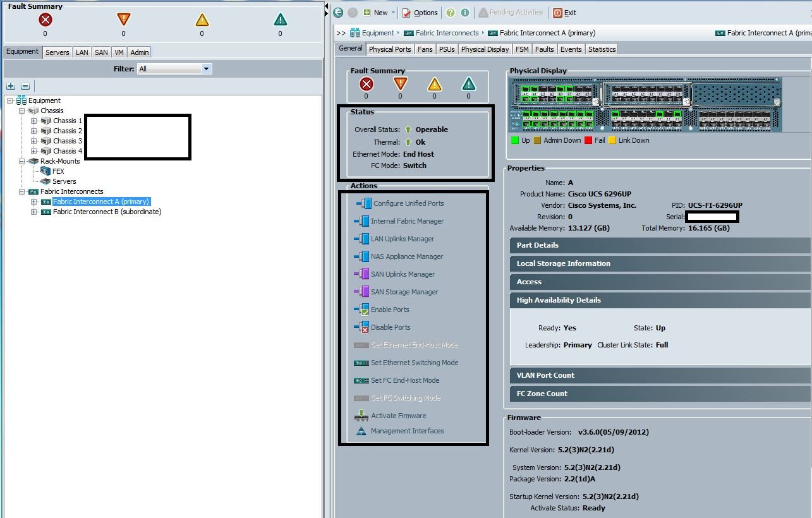
Task: Click the Management Interfaces icon
Action: tap(361, 431)
